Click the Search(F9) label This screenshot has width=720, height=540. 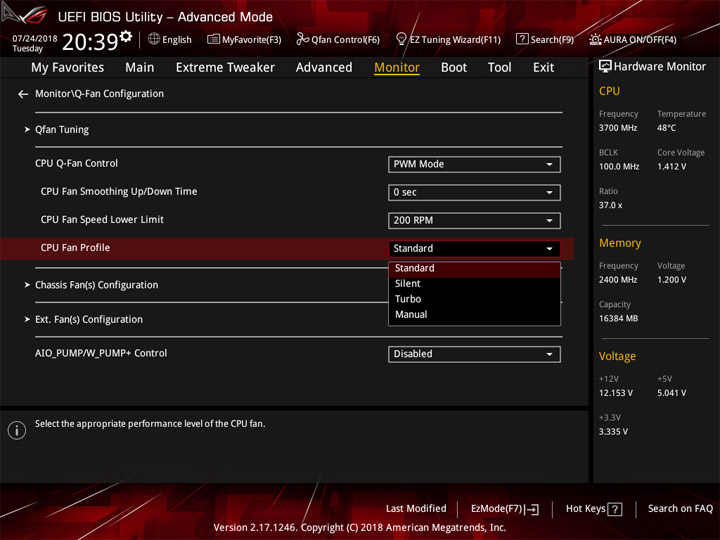[x=552, y=40]
